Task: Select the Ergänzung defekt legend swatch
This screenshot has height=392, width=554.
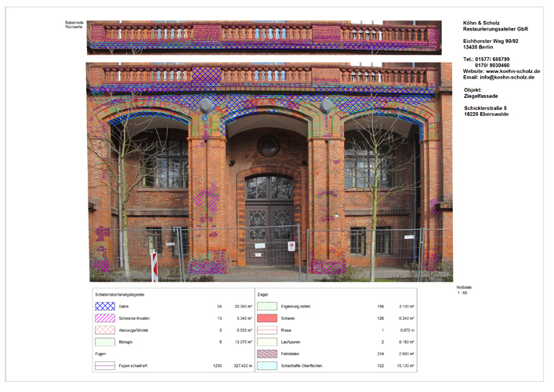Action: tap(267, 307)
